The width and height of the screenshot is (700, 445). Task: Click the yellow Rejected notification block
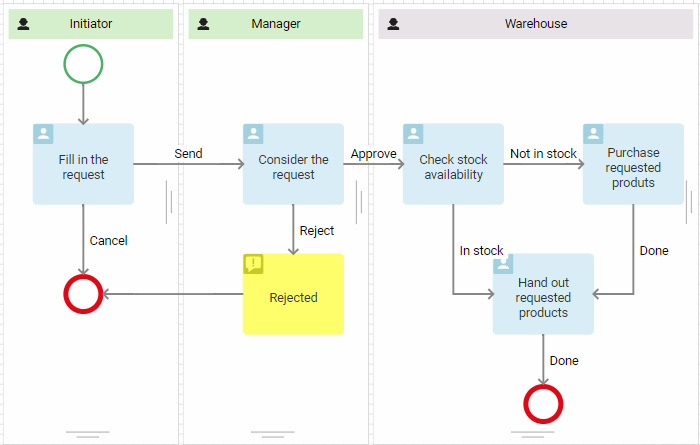(x=293, y=294)
